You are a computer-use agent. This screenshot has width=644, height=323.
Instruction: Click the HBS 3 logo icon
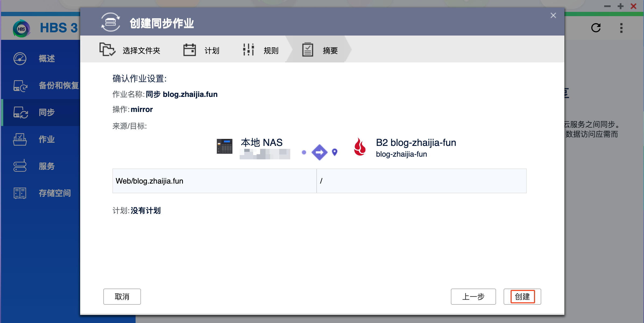pos(22,28)
